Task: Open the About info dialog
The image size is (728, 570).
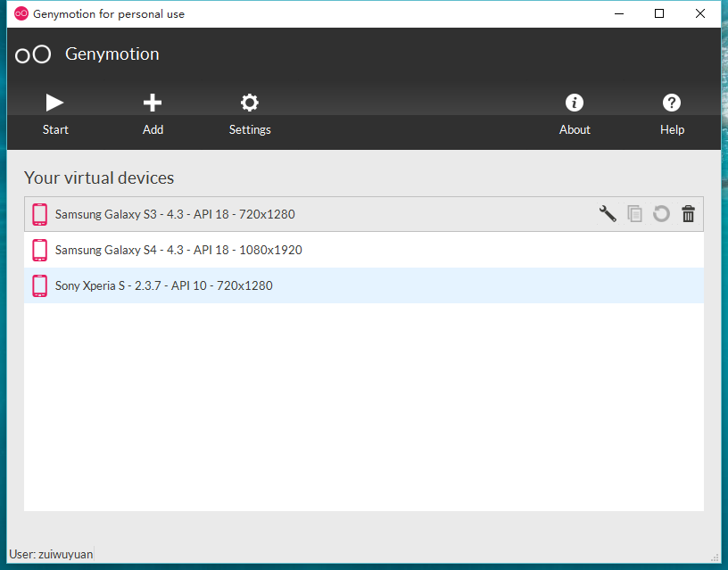Action: click(x=575, y=113)
